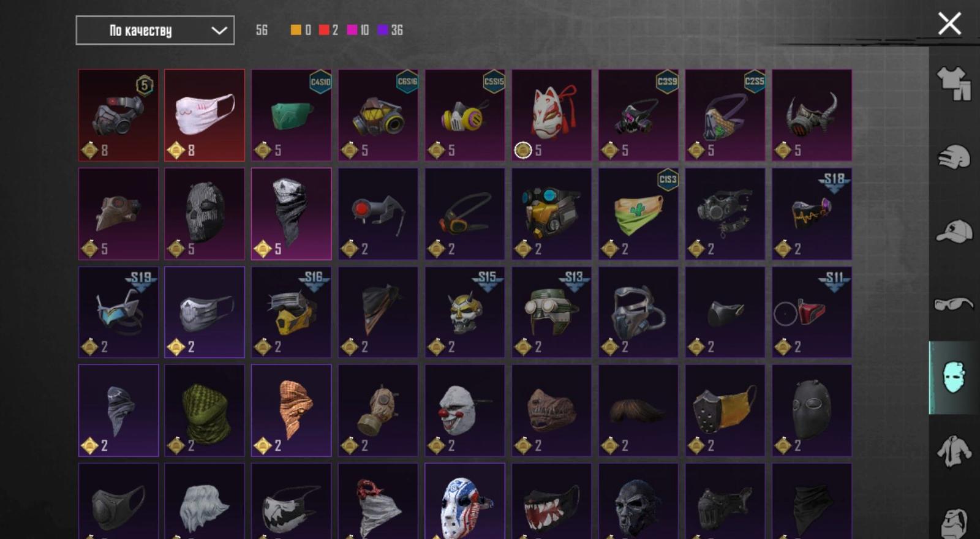Switch to the glasses category icon
The image size is (980, 539).
click(954, 304)
